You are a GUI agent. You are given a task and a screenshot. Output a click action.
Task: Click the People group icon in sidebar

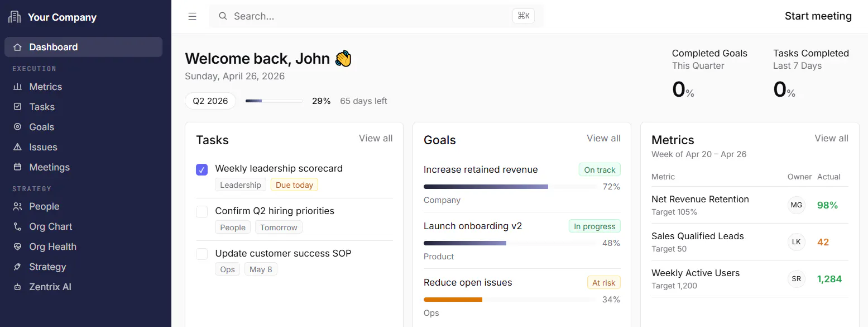17,206
